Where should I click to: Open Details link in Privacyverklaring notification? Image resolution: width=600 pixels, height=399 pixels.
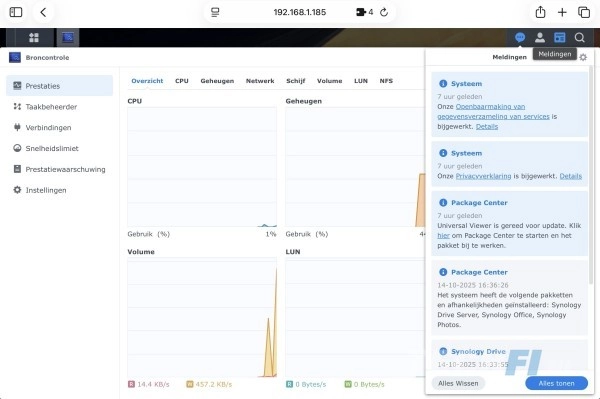(571, 176)
